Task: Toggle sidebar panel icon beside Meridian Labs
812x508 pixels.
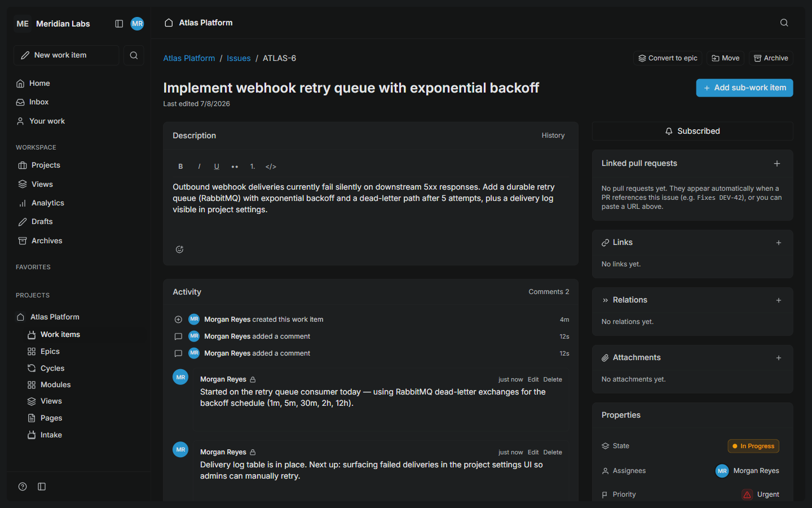Action: [x=119, y=24]
